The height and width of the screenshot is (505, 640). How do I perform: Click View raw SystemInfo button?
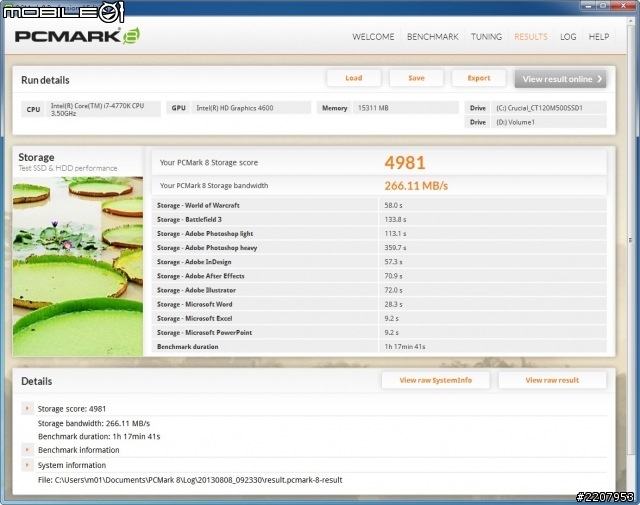click(435, 380)
